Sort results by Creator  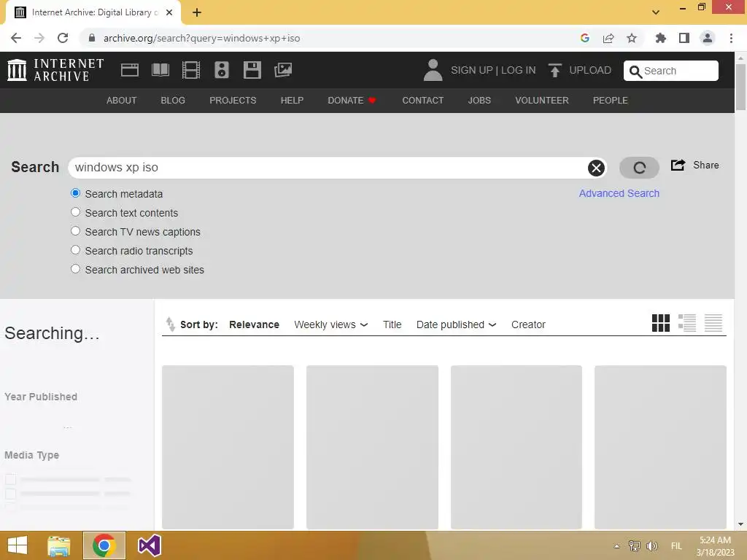(528, 324)
